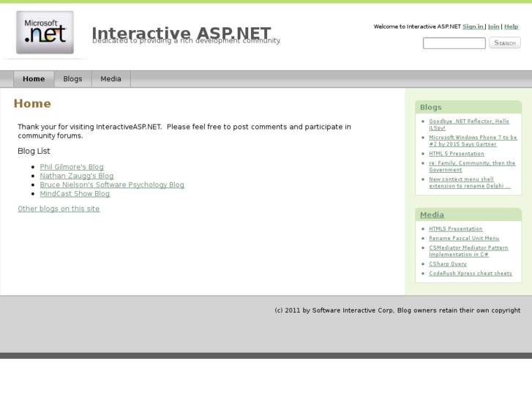Open HTML5 Presentation media item

(456, 229)
